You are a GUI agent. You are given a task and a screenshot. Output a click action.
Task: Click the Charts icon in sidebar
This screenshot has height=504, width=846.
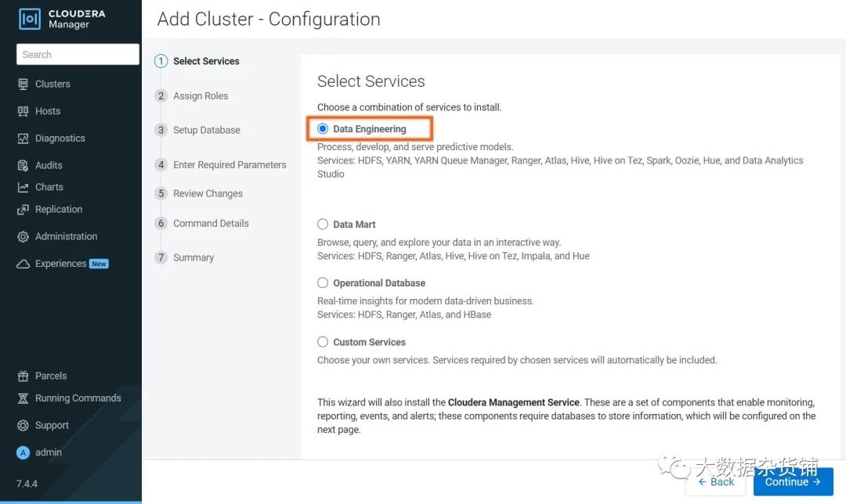pos(23,187)
